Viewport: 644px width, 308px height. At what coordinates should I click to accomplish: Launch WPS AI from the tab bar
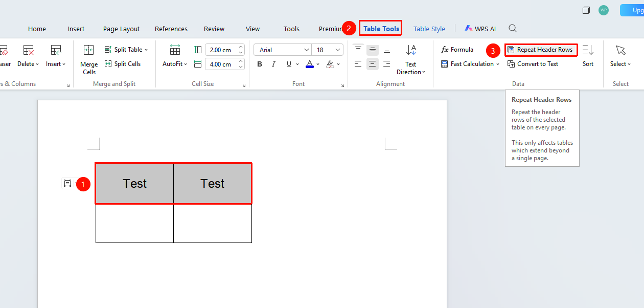pos(480,29)
